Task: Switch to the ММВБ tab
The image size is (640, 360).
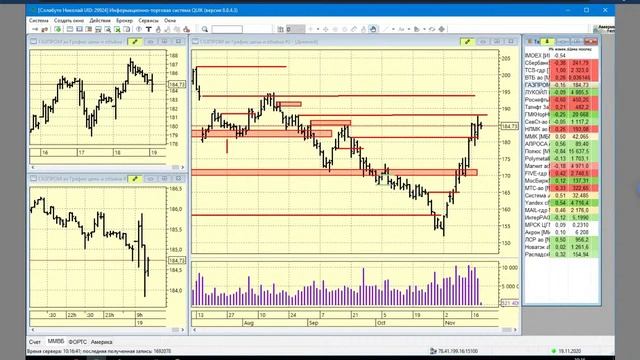Action: [56, 341]
